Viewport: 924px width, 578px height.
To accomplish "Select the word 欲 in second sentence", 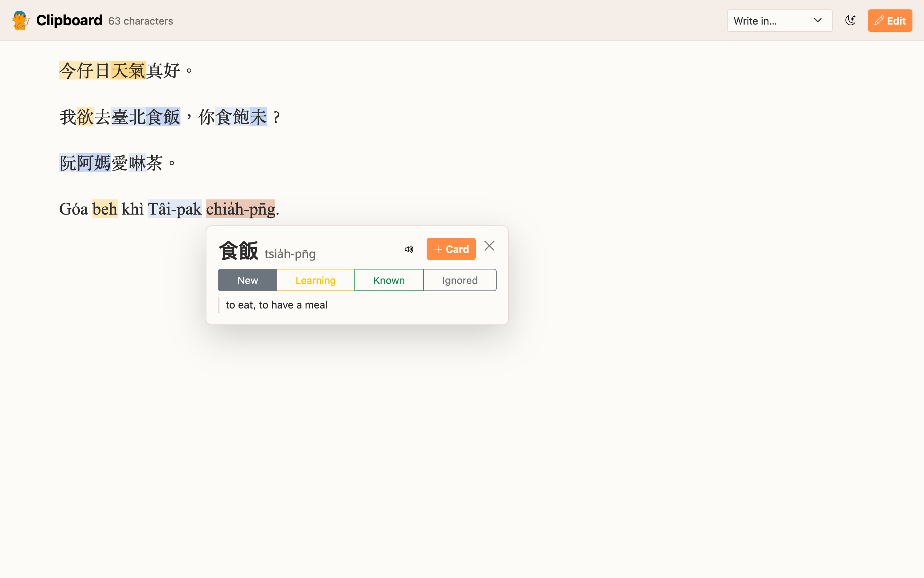I will coord(85,117).
